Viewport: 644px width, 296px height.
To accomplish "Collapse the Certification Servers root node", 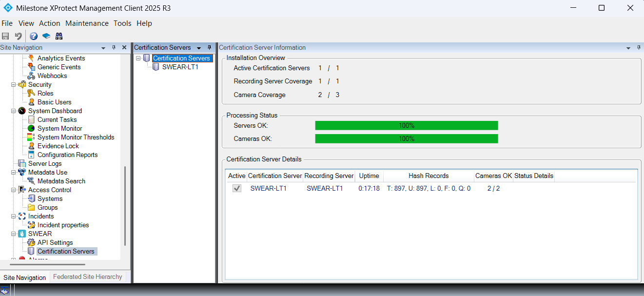I will point(138,59).
